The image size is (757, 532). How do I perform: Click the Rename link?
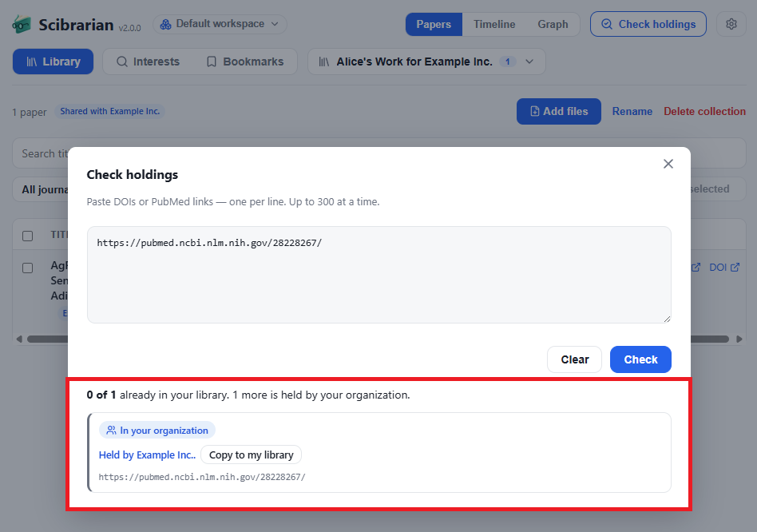click(x=632, y=112)
